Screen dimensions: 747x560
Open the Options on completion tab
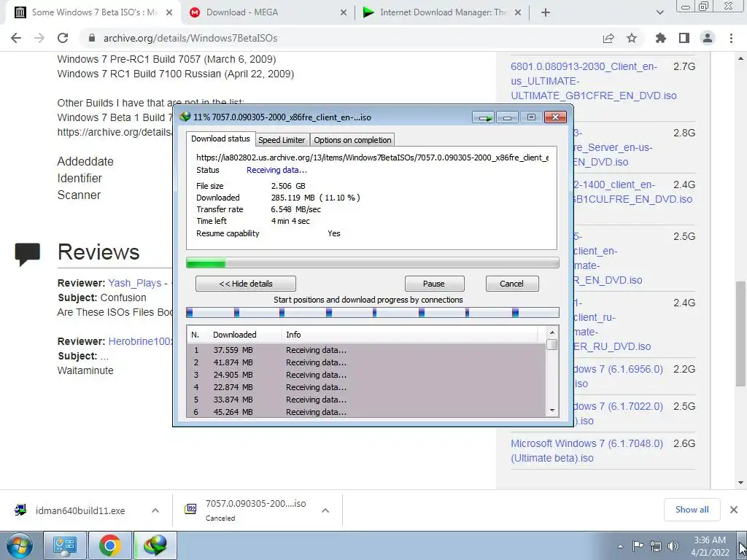coord(352,140)
